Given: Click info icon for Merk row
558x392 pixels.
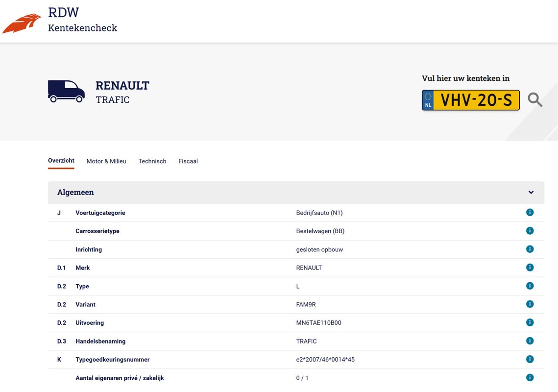Looking at the screenshot, I should (530, 268).
